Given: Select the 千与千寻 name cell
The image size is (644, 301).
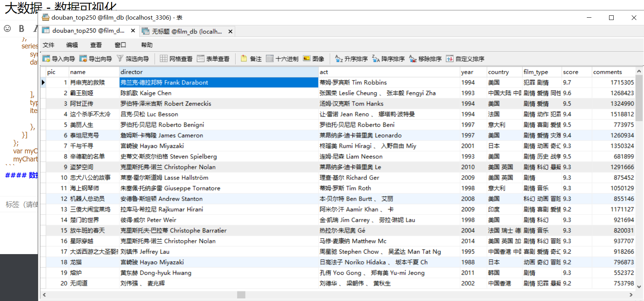Looking at the screenshot, I should pyautogui.click(x=94, y=146).
